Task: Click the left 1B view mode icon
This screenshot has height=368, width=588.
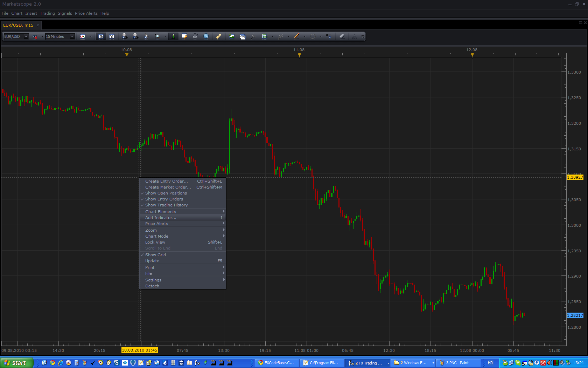Action: tap(101, 36)
